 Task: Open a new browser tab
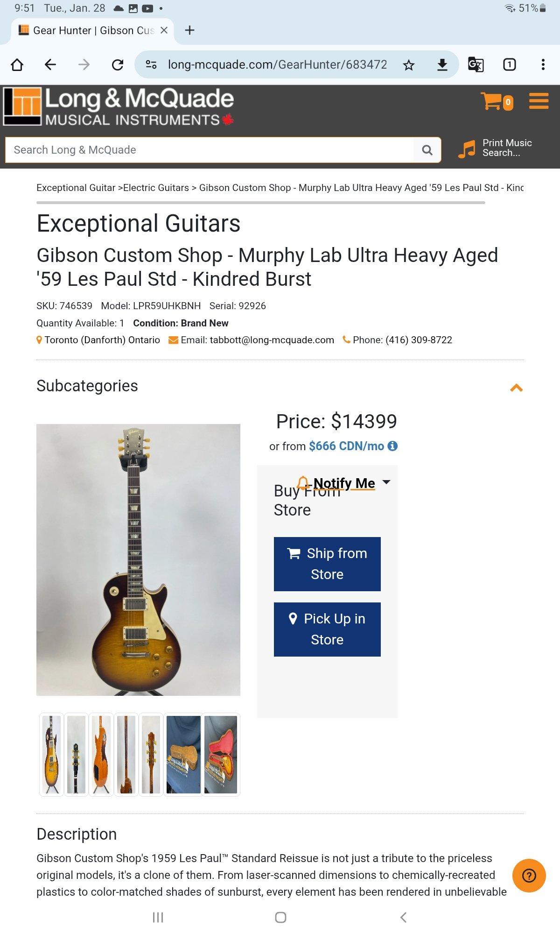pos(189,30)
